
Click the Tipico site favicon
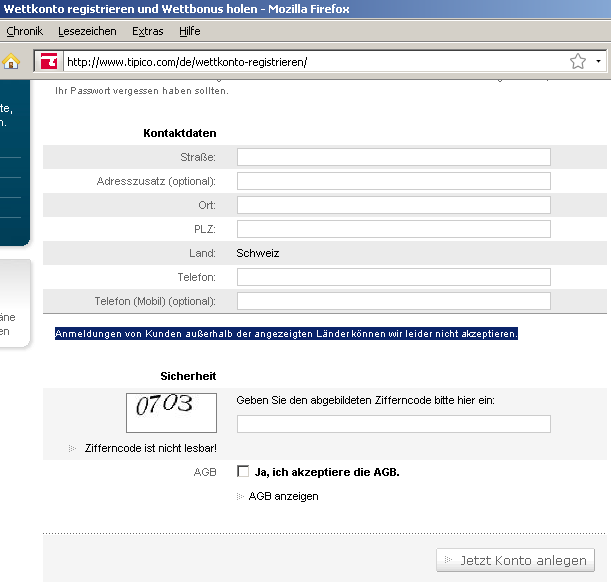tap(49, 61)
